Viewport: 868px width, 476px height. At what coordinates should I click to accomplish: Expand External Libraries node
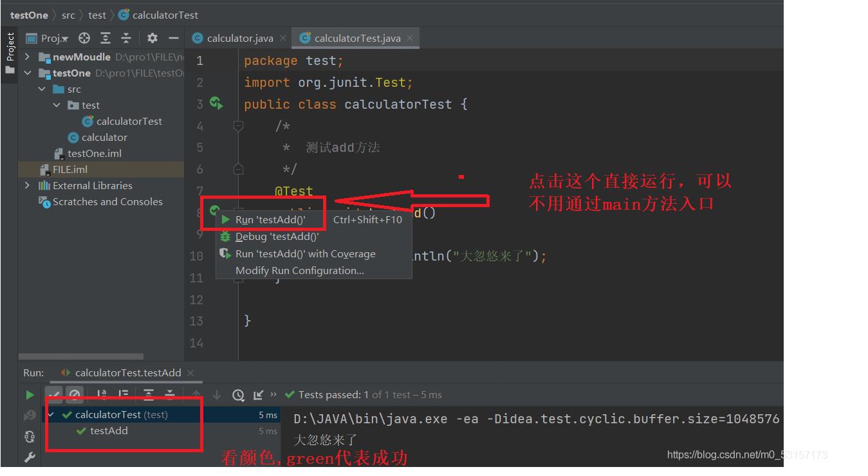point(28,185)
